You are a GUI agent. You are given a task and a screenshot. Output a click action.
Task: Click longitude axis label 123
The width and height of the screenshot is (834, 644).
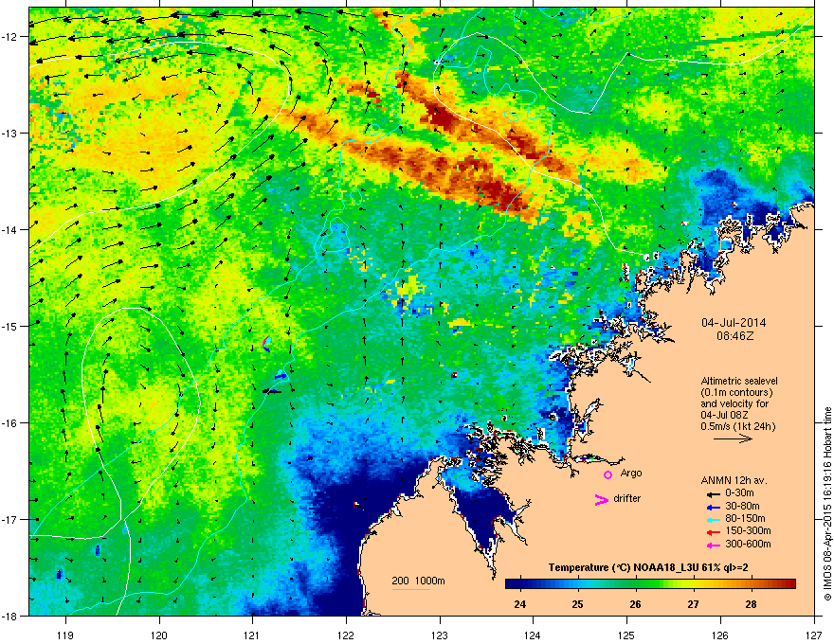tap(440, 635)
